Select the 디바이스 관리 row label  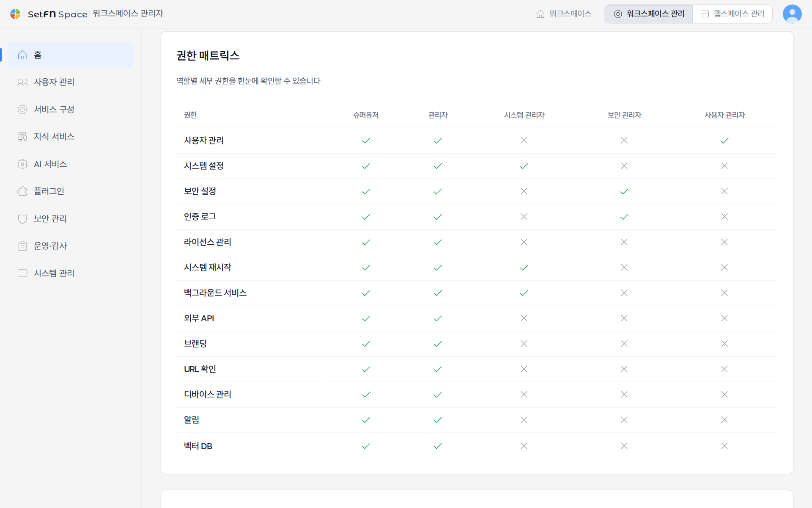[x=208, y=395]
